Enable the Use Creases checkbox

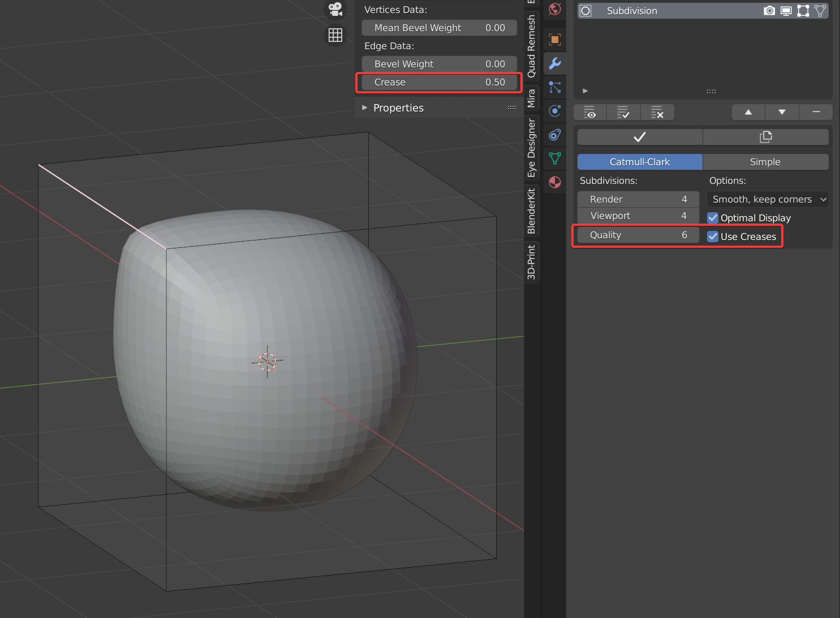click(x=712, y=237)
